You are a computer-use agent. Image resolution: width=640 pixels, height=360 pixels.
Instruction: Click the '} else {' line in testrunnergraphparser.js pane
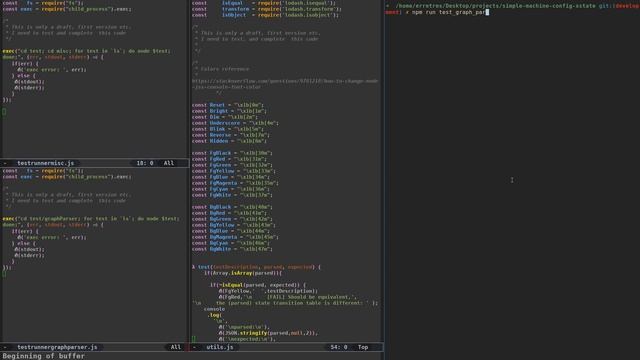coord(23,243)
